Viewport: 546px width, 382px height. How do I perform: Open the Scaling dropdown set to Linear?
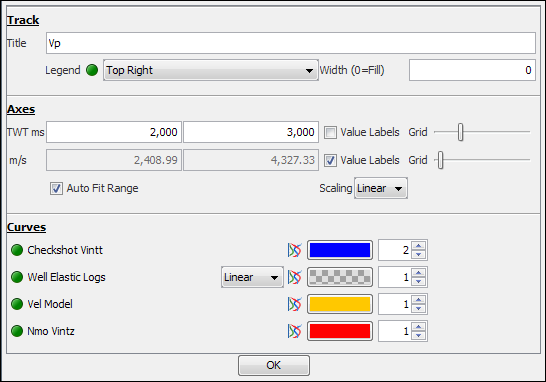tap(381, 188)
